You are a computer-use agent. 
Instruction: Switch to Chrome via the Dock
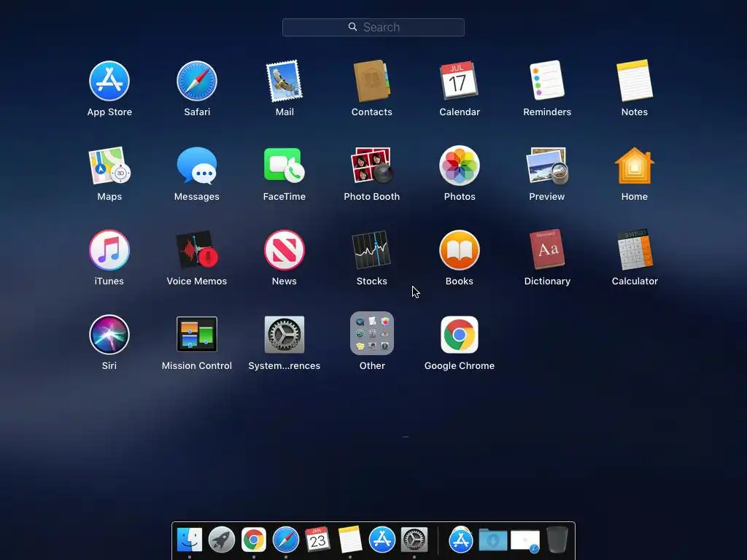tap(253, 540)
